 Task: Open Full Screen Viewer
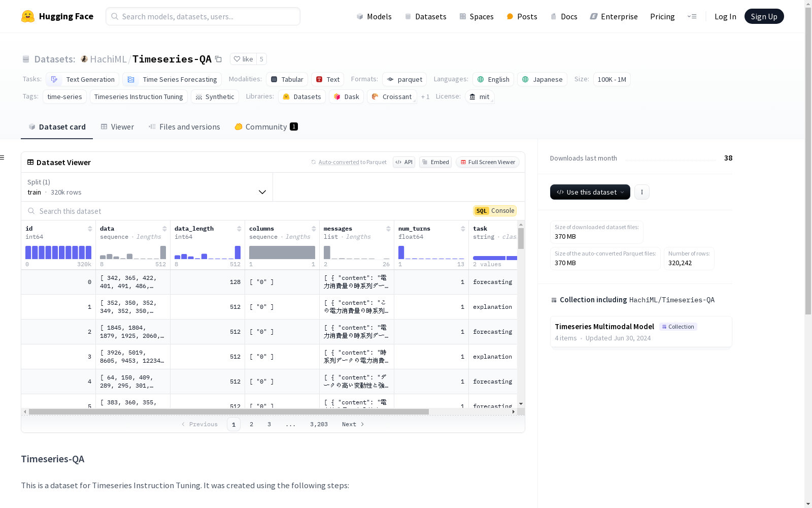[488, 162]
